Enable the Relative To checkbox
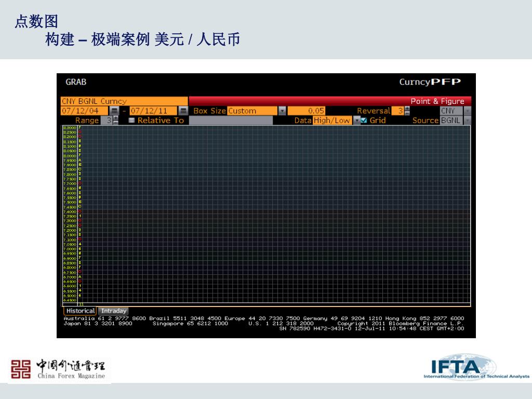Viewport: 532px width, 399px height. [x=131, y=120]
